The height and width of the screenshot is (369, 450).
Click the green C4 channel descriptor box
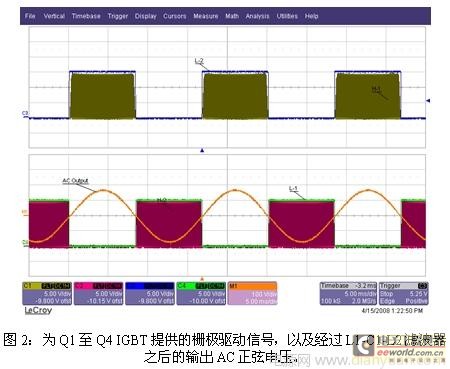click(201, 293)
